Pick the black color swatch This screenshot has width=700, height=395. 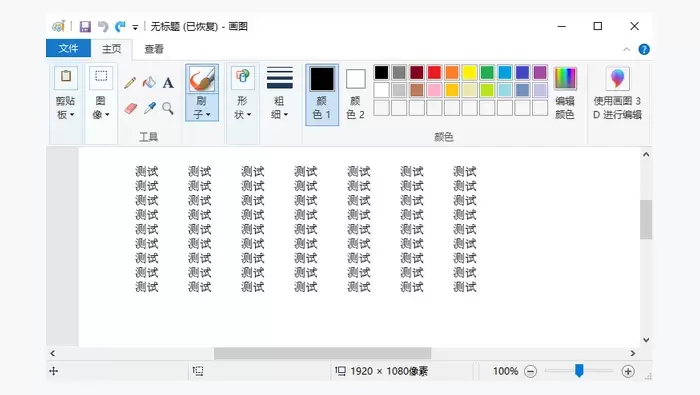[x=381, y=72]
